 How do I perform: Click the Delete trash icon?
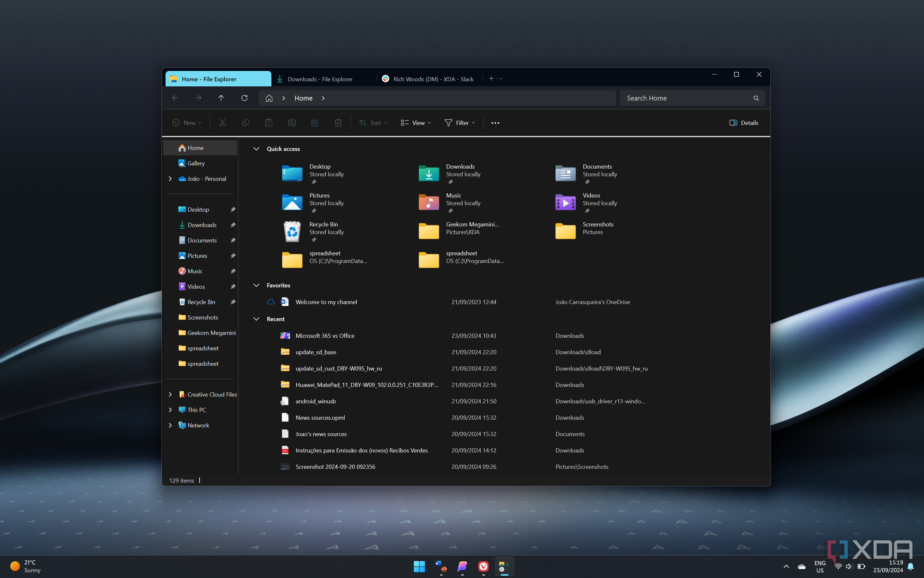pyautogui.click(x=338, y=123)
